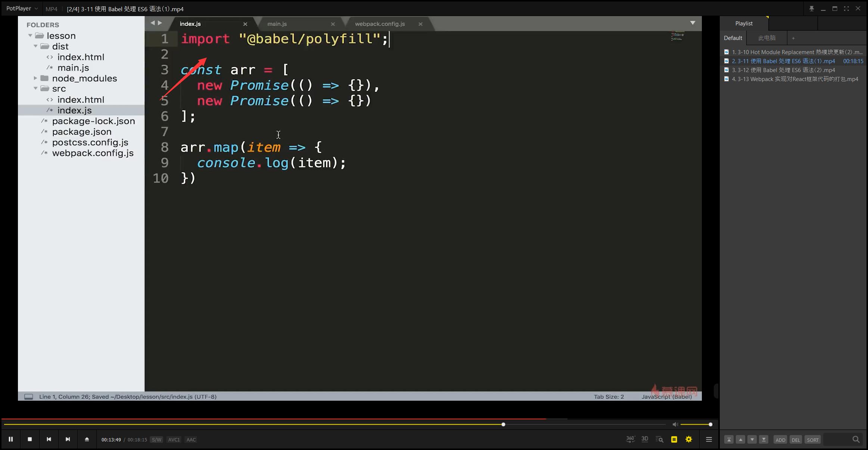This screenshot has height=450, width=868.
Task: Move playlist item down one position
Action: tap(752, 440)
